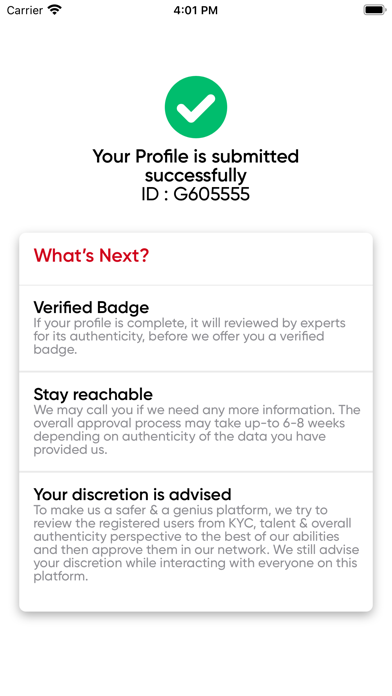Open the Verified Badge section title
This screenshot has height=696, width=392.
pos(91,307)
